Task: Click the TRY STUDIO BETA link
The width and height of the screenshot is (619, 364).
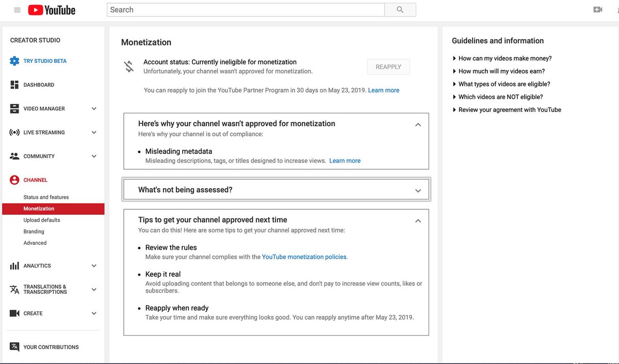Action: click(45, 61)
